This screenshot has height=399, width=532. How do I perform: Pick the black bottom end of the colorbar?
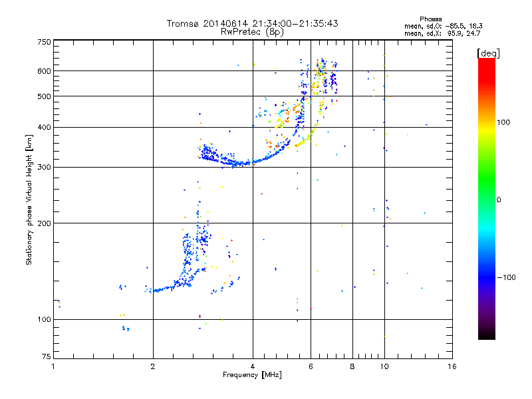click(487, 335)
